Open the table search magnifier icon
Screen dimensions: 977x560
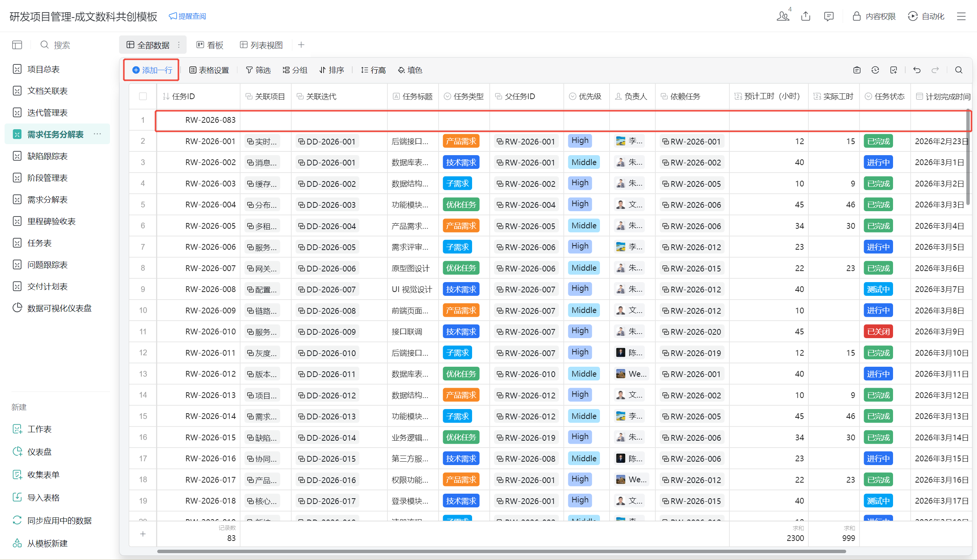(959, 70)
